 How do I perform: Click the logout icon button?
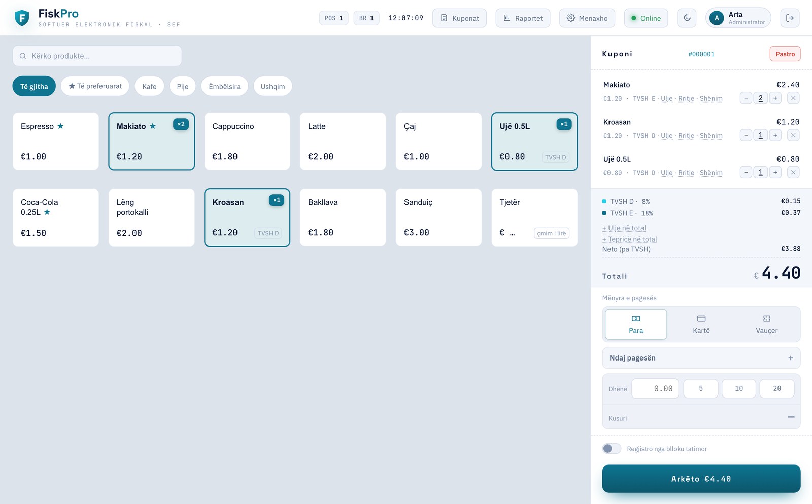(790, 18)
